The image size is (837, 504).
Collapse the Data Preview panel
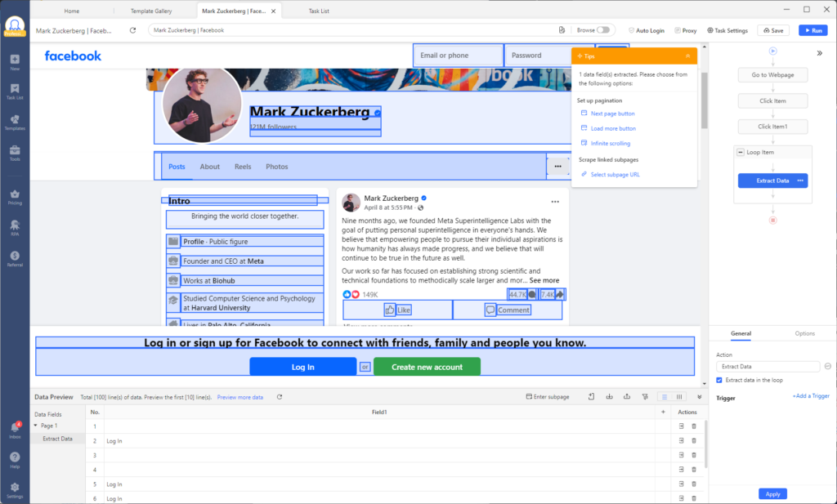pyautogui.click(x=700, y=397)
